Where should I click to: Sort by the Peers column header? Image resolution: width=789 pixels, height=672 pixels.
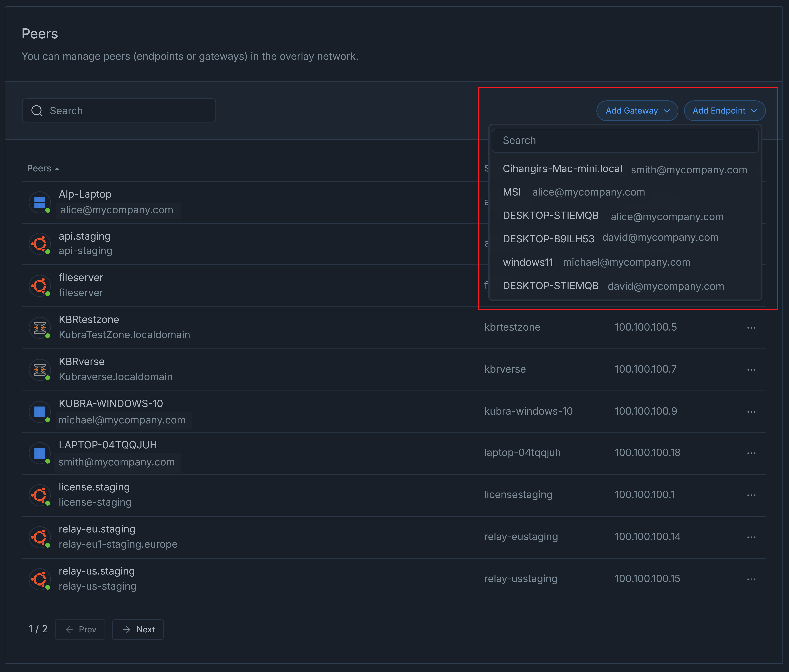[x=43, y=168]
